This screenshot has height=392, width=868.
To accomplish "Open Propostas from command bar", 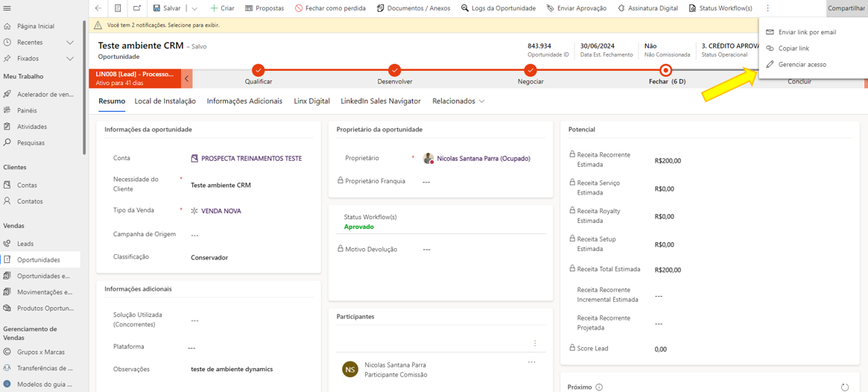I will (264, 8).
